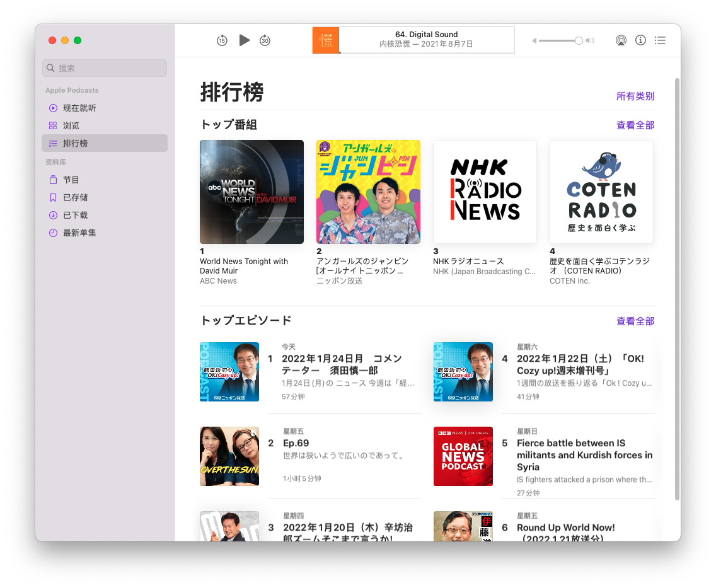This screenshot has height=588, width=716.
Task: Click the high volume speaker icon
Action: coord(590,40)
